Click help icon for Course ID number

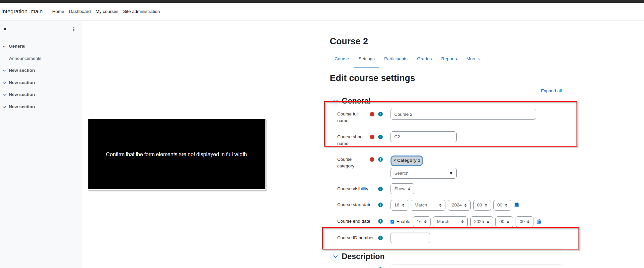point(381,238)
